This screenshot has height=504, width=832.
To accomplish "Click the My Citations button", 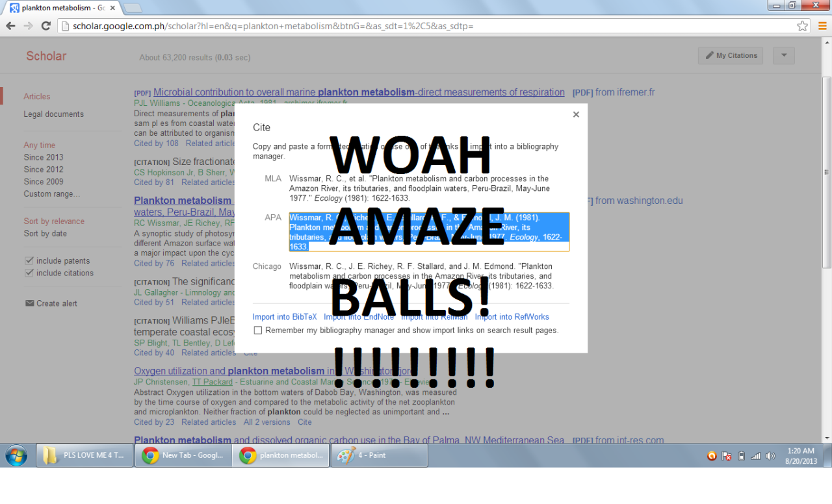I will (x=731, y=55).
